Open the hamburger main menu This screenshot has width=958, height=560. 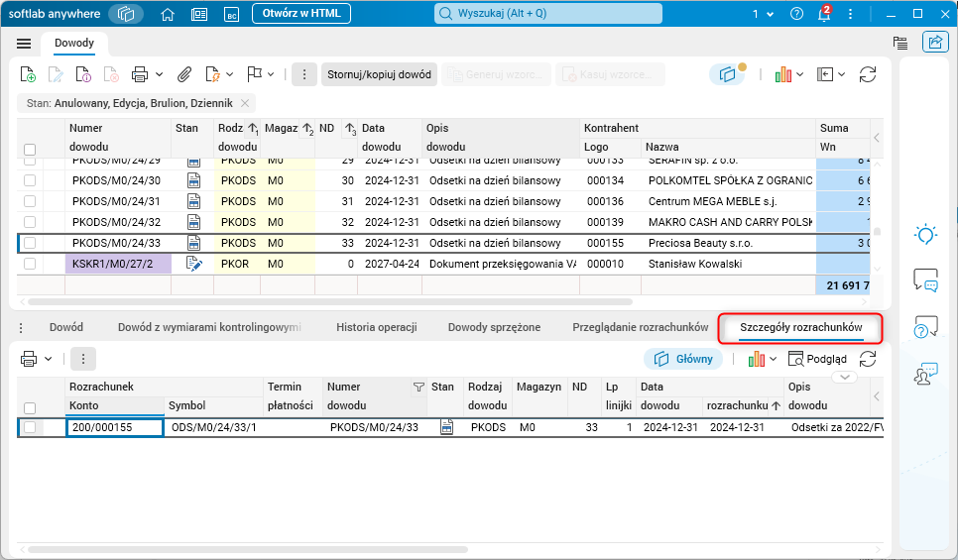pyautogui.click(x=24, y=44)
